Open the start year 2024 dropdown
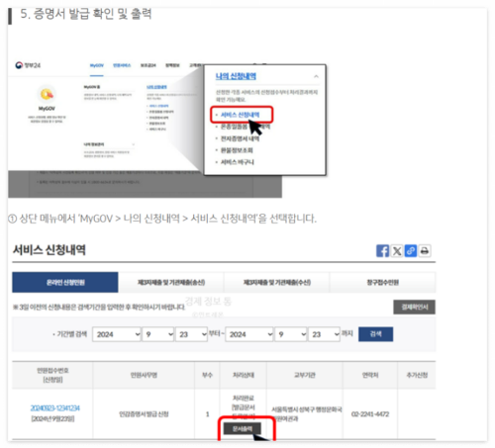The height and width of the screenshot is (448, 495). coord(117,334)
